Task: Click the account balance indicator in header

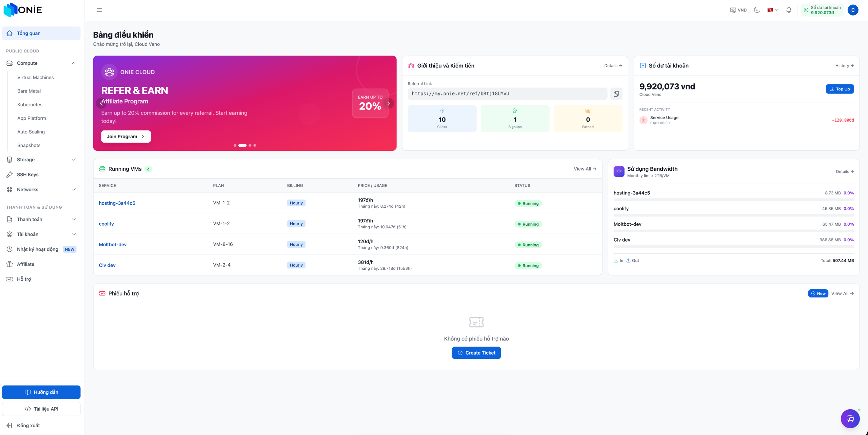Action: [x=822, y=10]
